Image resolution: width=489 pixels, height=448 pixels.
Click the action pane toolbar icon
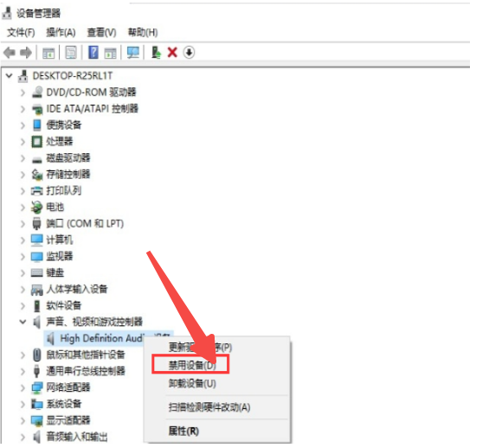[x=110, y=53]
